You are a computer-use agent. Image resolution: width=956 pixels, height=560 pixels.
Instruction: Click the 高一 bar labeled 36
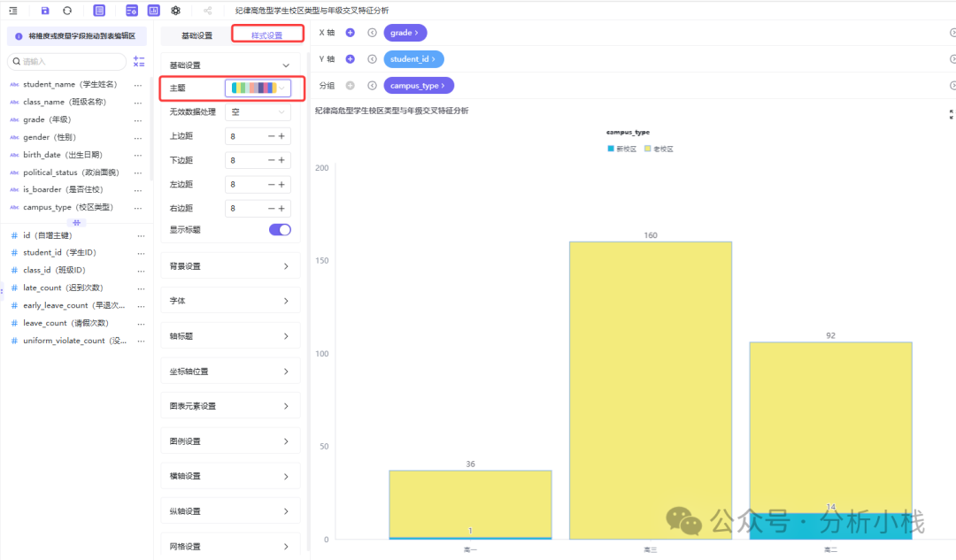(470, 504)
